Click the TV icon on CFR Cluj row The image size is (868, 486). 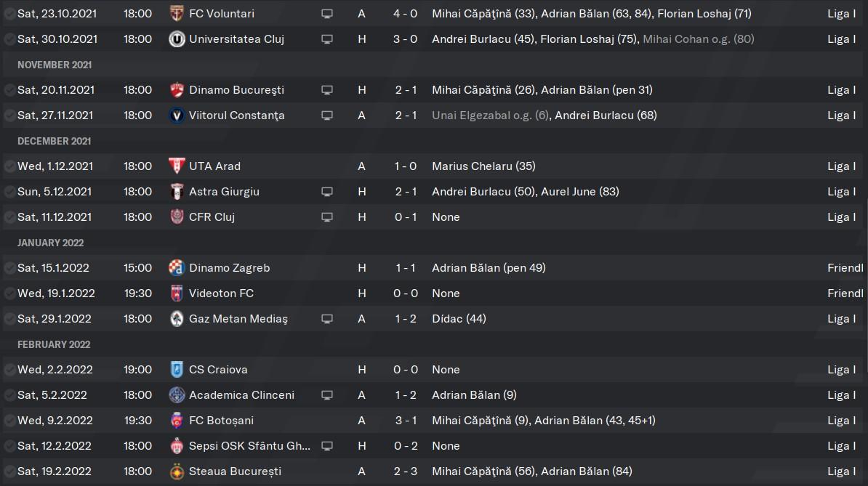(x=327, y=217)
